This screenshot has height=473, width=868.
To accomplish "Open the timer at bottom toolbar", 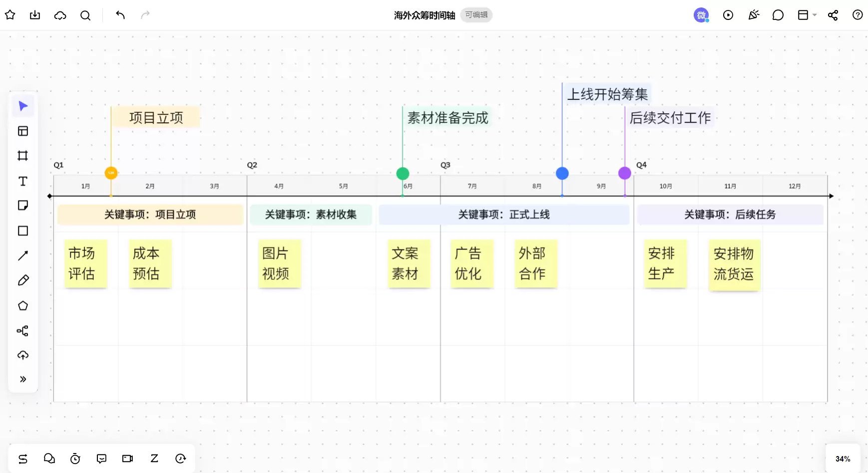I will pyautogui.click(x=75, y=459).
